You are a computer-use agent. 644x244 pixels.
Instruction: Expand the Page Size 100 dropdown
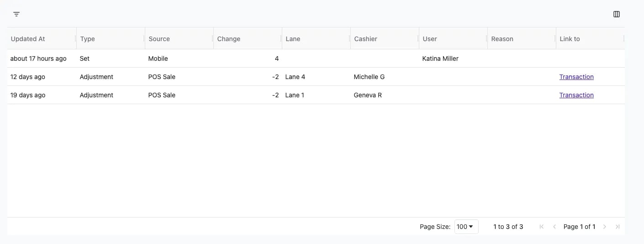tap(466, 227)
